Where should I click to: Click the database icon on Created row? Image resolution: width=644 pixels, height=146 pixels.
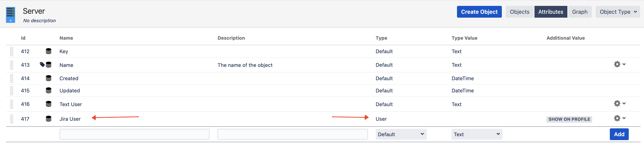(x=49, y=78)
